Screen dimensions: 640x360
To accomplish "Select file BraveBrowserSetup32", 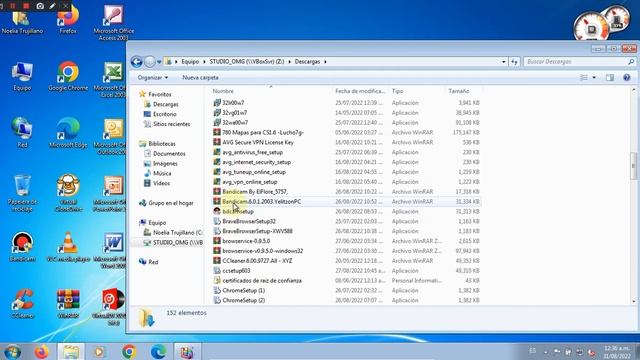I will 249,221.
